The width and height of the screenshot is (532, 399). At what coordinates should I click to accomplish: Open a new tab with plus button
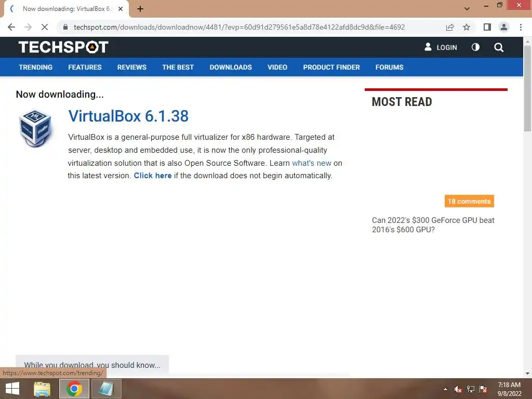140,9
